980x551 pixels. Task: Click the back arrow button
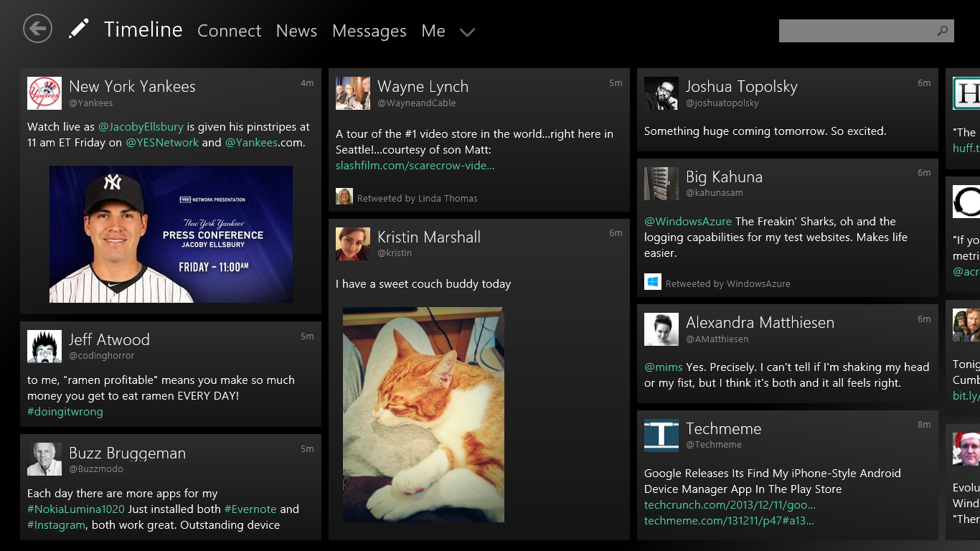37,29
